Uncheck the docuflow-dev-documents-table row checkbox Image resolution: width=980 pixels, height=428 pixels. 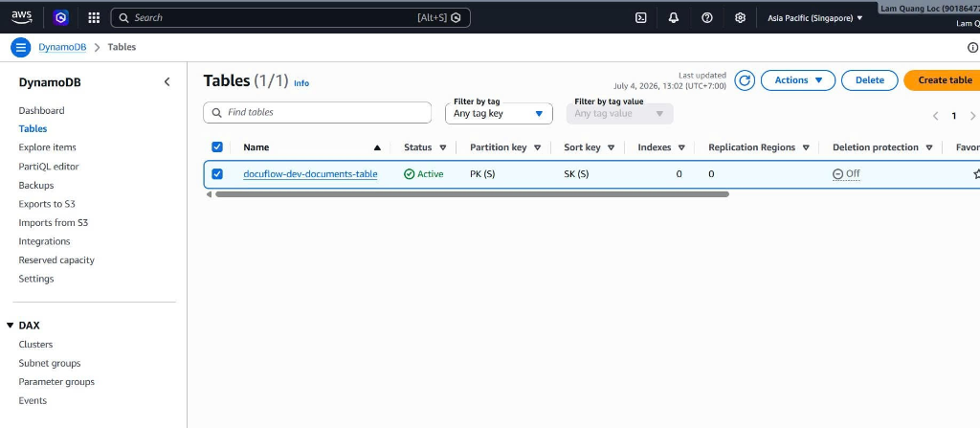(217, 174)
